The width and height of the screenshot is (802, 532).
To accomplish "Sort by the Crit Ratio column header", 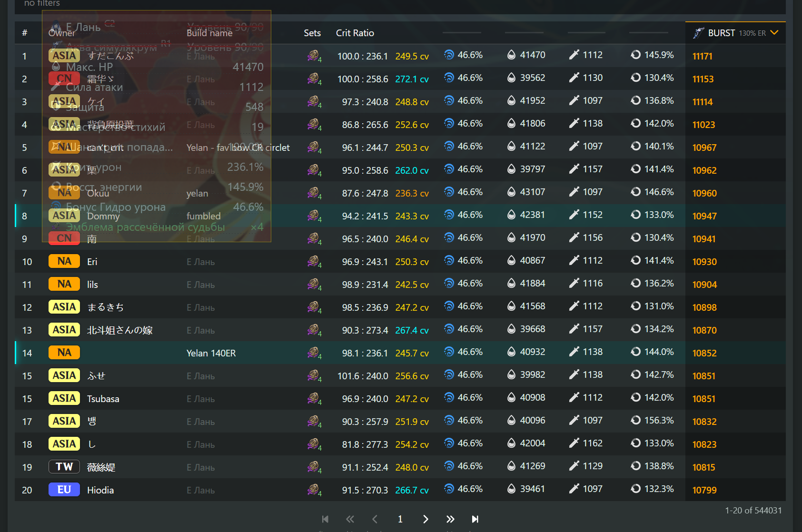I will click(355, 33).
